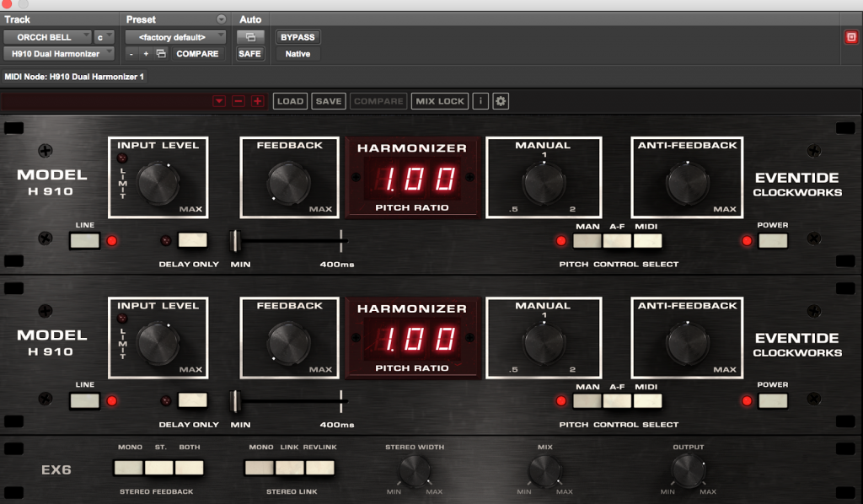Click the info 'i' icon

[x=480, y=101]
